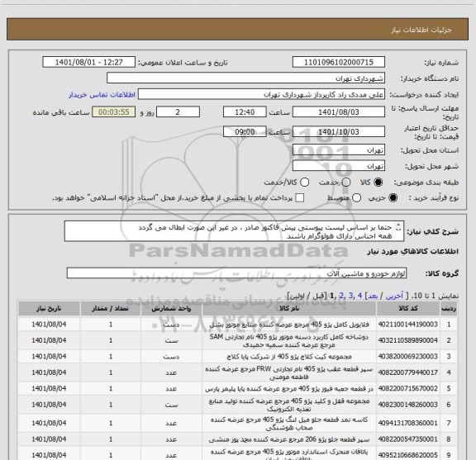Viewport: 476px width, 460px height.
Task: Open the buyer contact info link اطلاعات تماس خریدار
Action: click(102, 95)
